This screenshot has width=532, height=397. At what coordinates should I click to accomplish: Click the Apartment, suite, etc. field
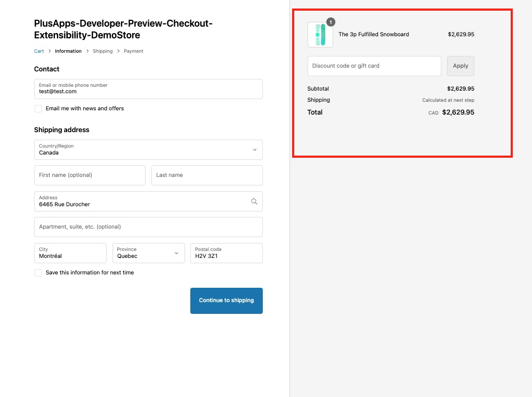[x=148, y=227]
